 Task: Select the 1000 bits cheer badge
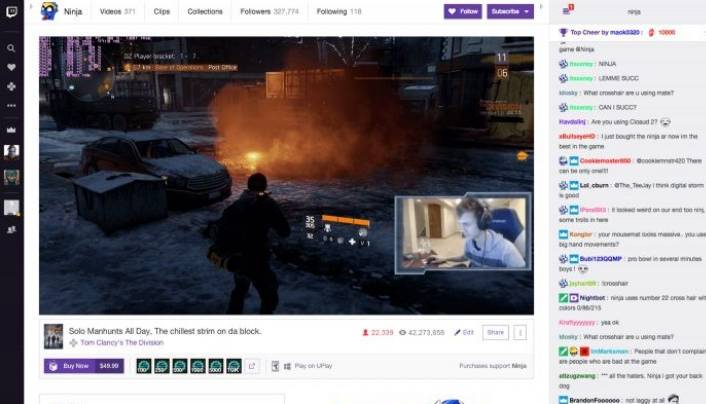pos(198,366)
